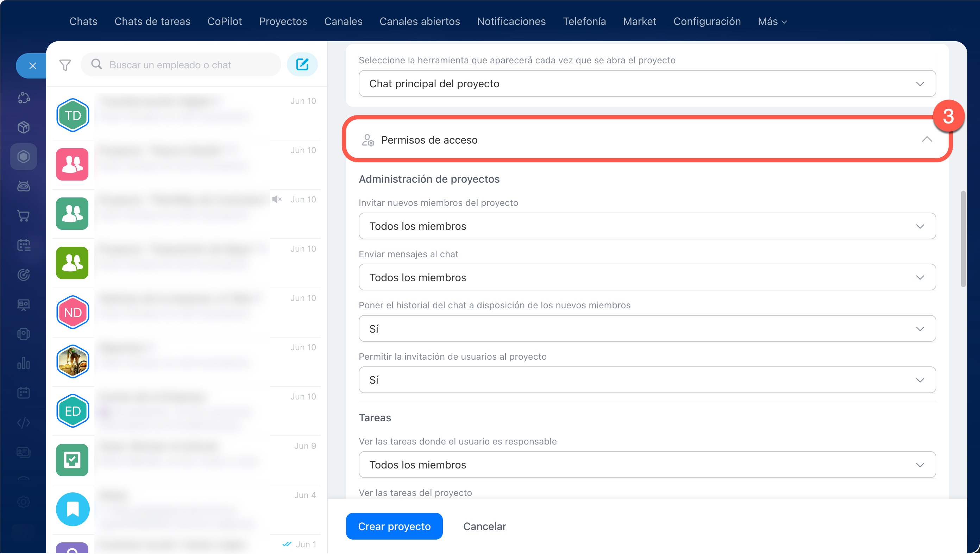Image resolution: width=980 pixels, height=554 pixels.
Task: Open the shopping cart sidebar icon
Action: click(x=24, y=216)
